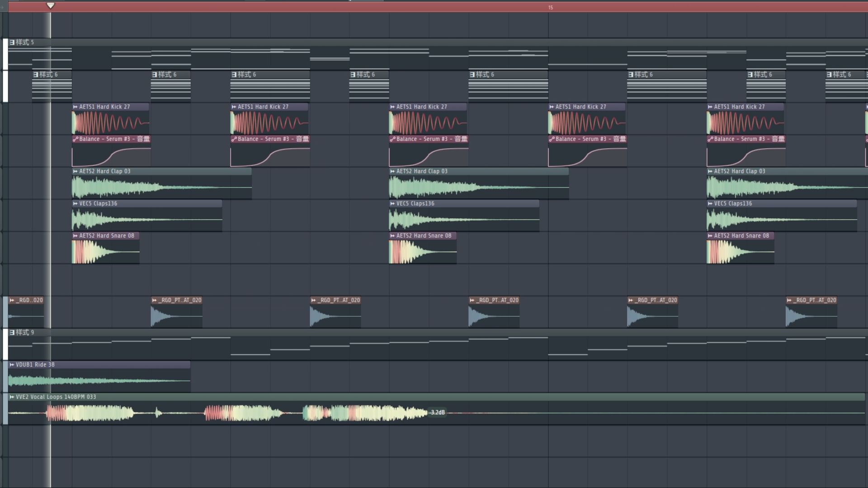Select the waveform of the fifth _RGD_PT..AT_020 clip
This screenshot has width=868, height=488.
[x=811, y=316]
